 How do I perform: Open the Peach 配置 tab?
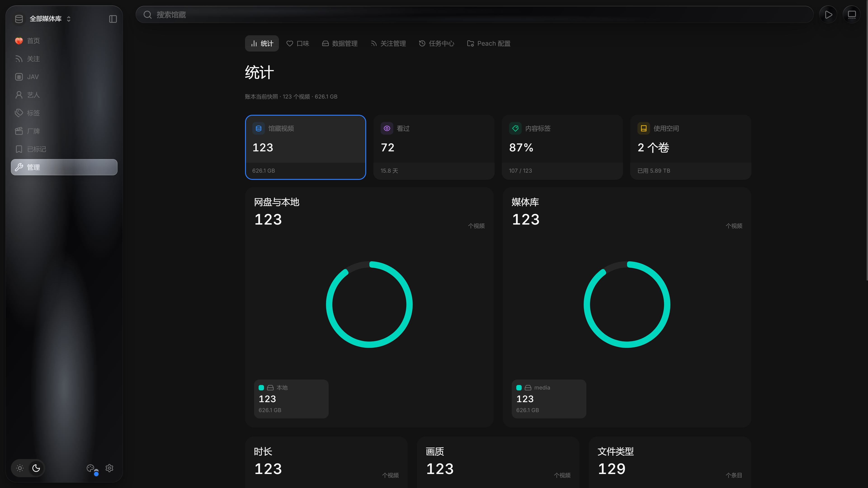[x=488, y=43]
